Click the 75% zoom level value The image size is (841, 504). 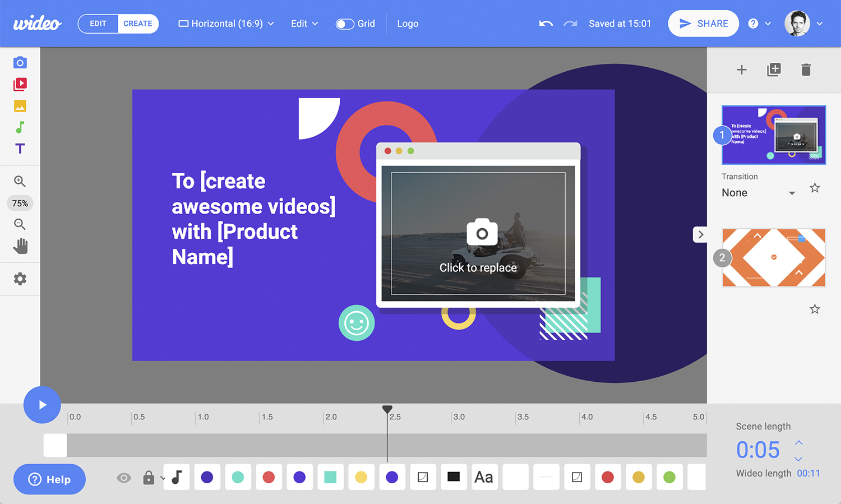point(20,203)
